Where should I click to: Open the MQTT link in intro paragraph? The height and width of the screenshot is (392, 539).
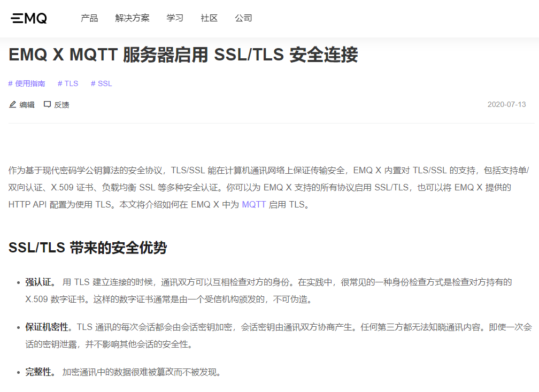[254, 205]
